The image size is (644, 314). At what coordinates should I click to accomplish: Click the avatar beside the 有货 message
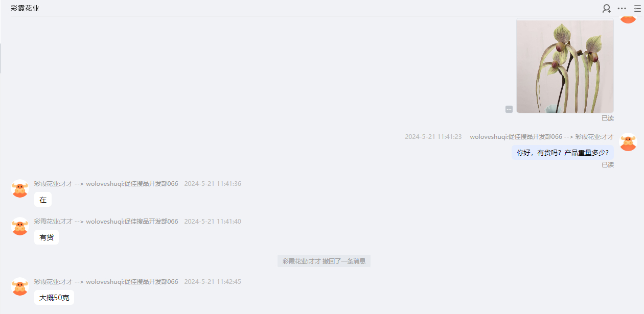point(20,226)
